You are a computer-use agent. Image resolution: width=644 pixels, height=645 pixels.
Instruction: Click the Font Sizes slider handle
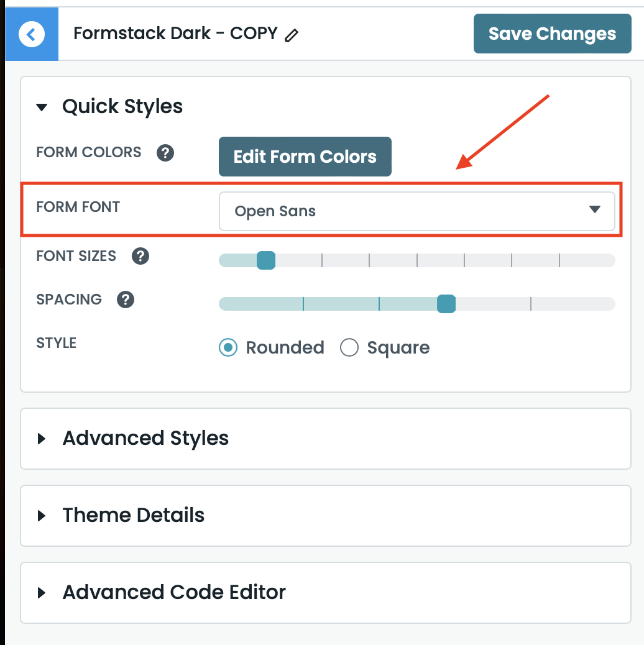pyautogui.click(x=266, y=260)
